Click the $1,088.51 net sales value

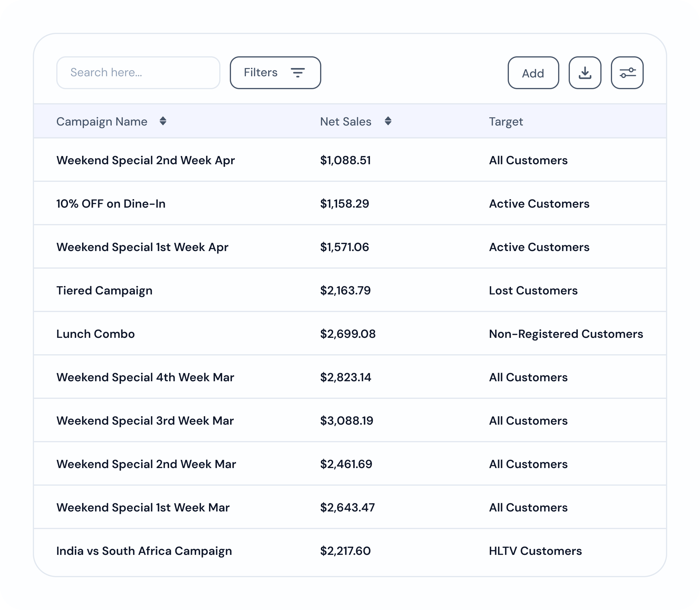coord(345,160)
